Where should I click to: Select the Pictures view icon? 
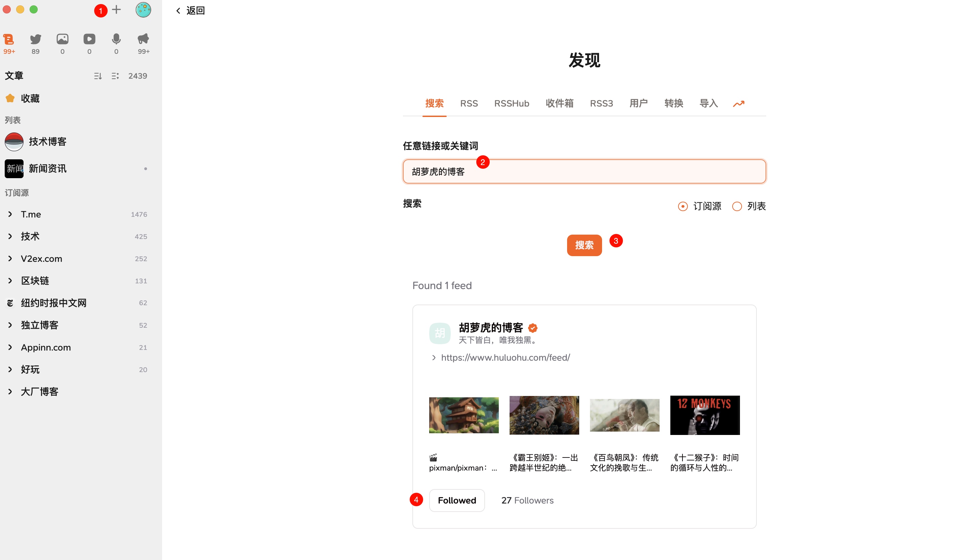coord(63,39)
